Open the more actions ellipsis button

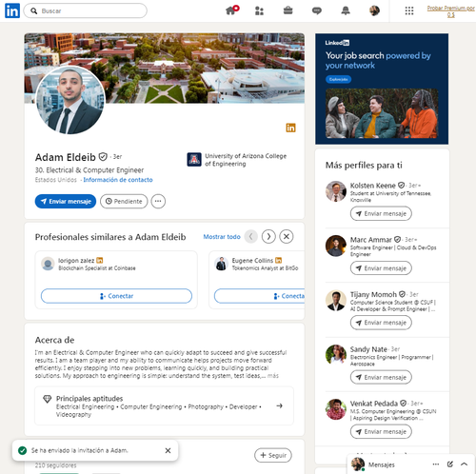[x=158, y=201]
